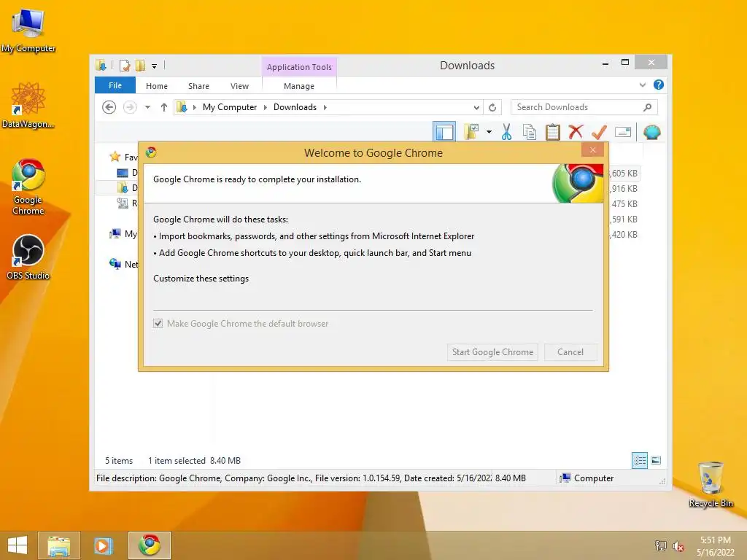
Task: Click My Computer breadcrumb in address bar
Action: 230,107
